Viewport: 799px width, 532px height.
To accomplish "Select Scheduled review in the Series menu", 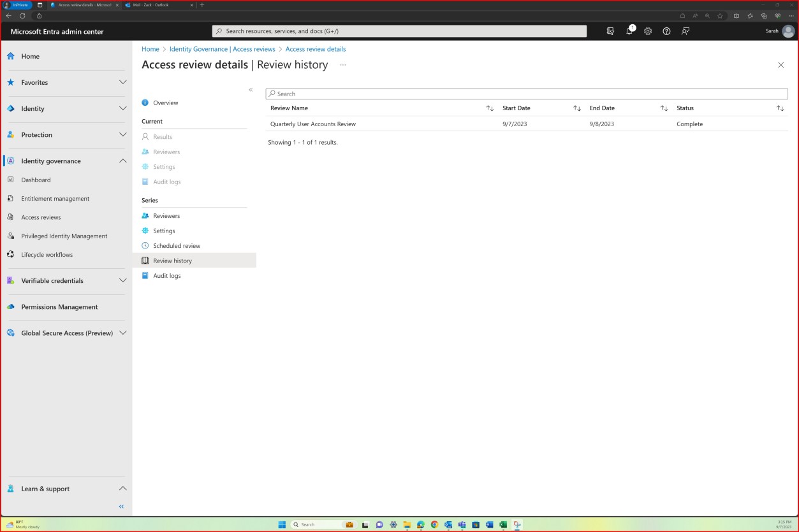I will pos(177,245).
